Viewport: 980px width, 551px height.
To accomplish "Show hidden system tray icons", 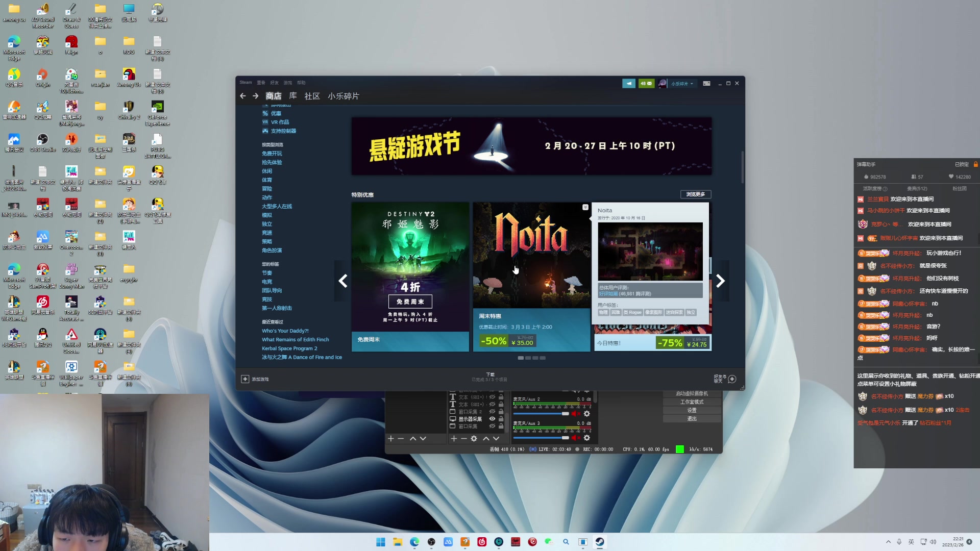I will click(889, 542).
